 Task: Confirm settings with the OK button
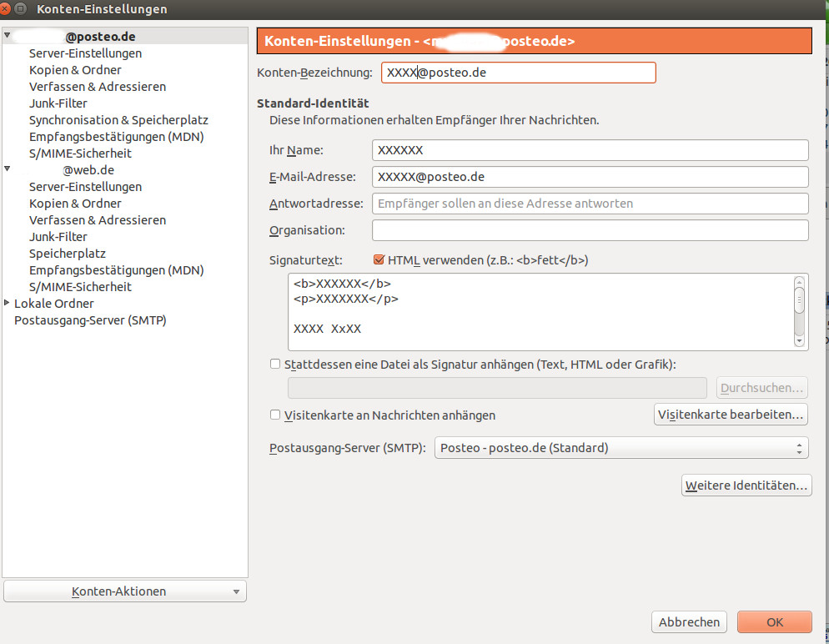coord(774,622)
